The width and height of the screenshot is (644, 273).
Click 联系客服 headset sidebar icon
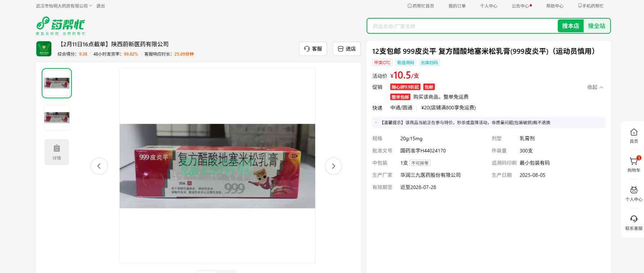pos(634,220)
